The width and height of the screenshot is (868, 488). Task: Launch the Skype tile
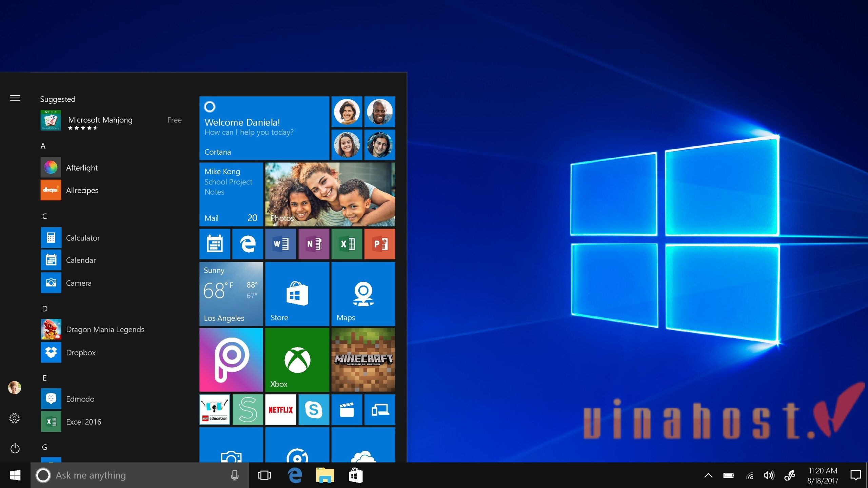314,409
